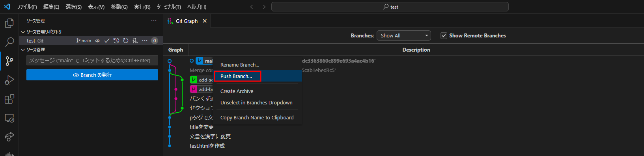Viewport: 644px width, 156px height.
Task: Click the commit checkmark icon in test row
Action: click(x=107, y=41)
